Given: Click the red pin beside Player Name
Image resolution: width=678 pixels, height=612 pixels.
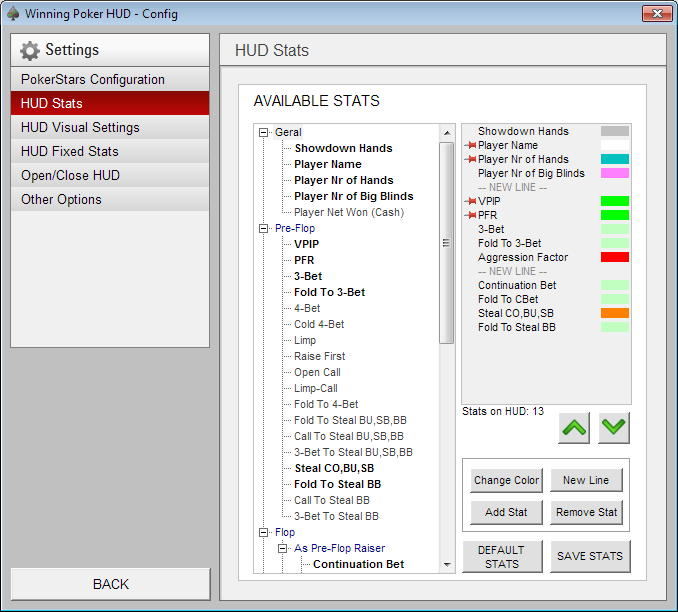Looking at the screenshot, I should click(x=470, y=145).
